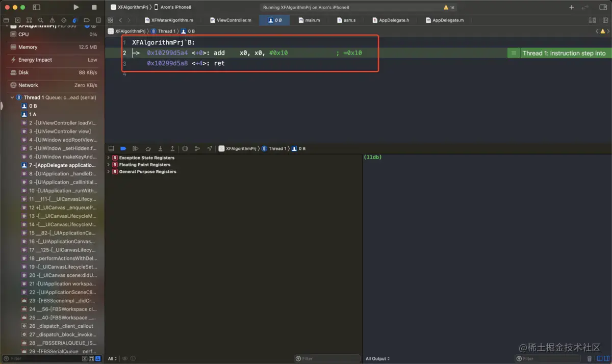Image resolution: width=612 pixels, height=364 pixels.
Task: Open Debug Memory Graph icon
Action: point(197,148)
